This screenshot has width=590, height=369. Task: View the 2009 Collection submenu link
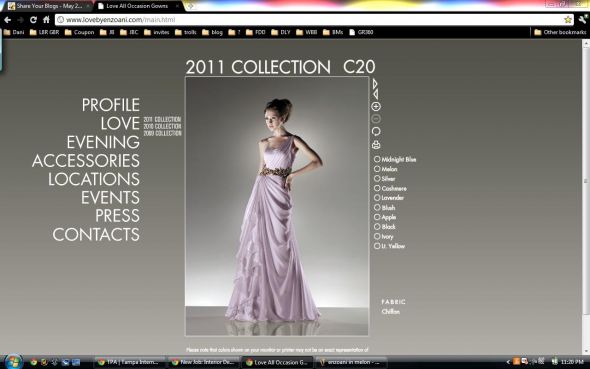click(162, 133)
